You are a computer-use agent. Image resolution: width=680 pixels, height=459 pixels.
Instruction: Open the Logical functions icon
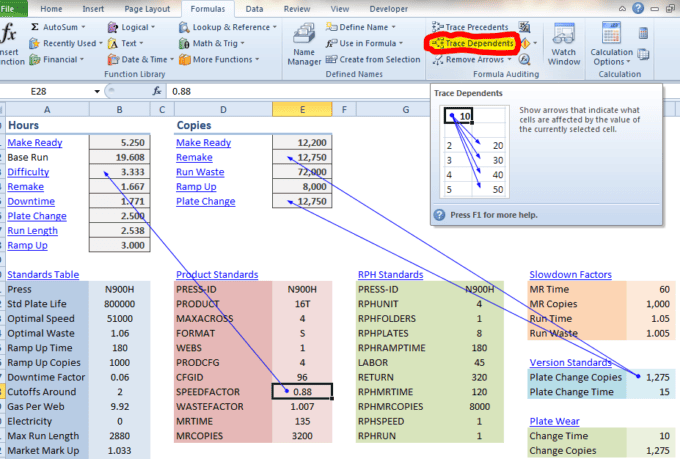click(112, 27)
